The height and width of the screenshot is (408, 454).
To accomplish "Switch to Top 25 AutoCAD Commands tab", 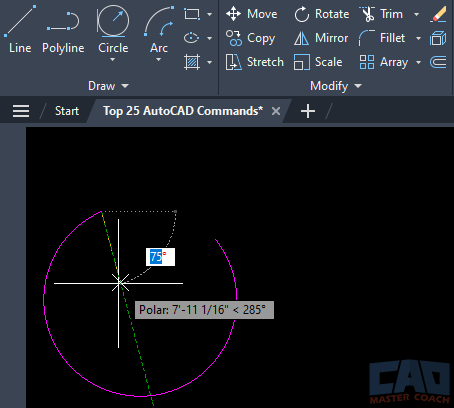I will pyautogui.click(x=183, y=111).
